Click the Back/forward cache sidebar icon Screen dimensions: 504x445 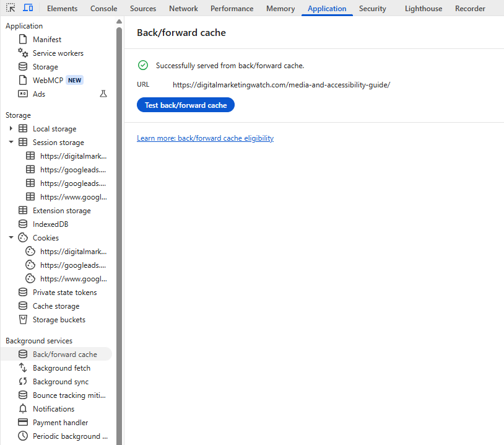point(23,354)
